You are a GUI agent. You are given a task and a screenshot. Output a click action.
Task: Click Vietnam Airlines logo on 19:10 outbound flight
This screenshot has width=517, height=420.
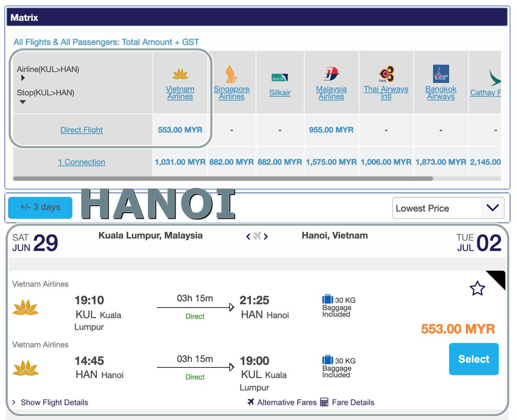(25, 308)
